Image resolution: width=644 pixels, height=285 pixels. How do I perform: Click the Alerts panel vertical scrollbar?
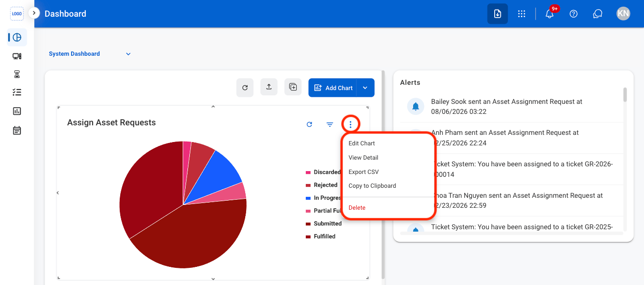tap(625, 95)
